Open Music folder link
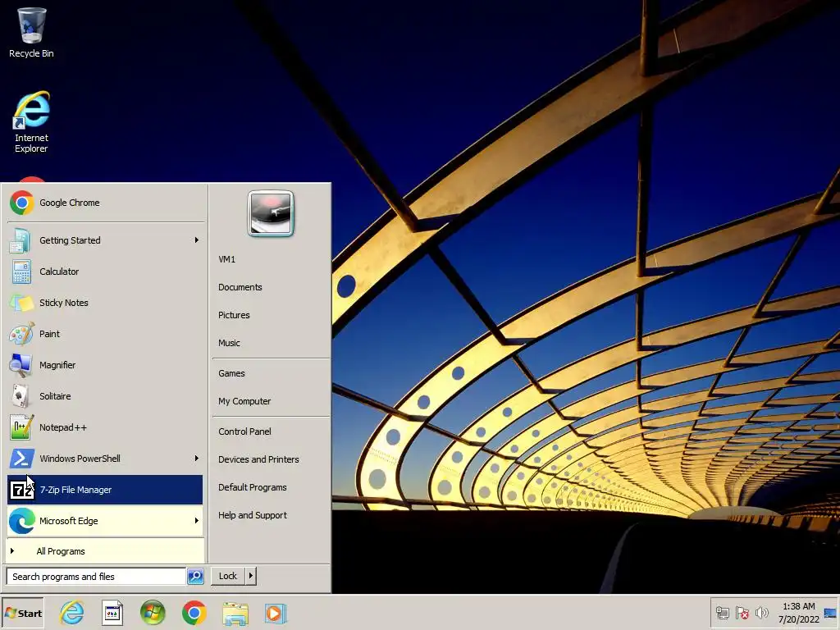The height and width of the screenshot is (630, 840). [x=229, y=343]
